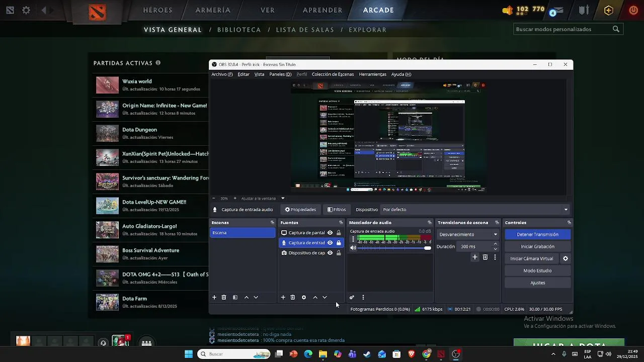
Task: Toggle lock on Captura de pantalla source
Action: pyautogui.click(x=339, y=233)
